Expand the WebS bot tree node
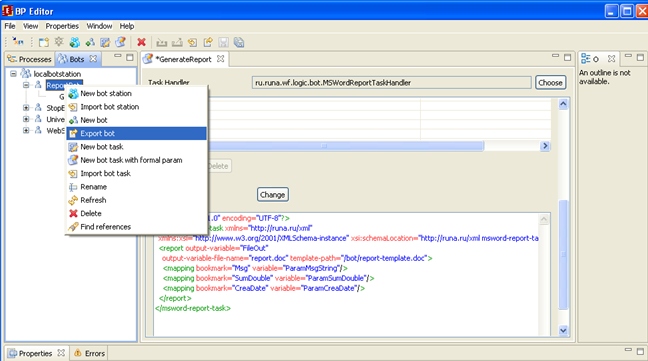This screenshot has height=361, width=648. click(x=26, y=130)
